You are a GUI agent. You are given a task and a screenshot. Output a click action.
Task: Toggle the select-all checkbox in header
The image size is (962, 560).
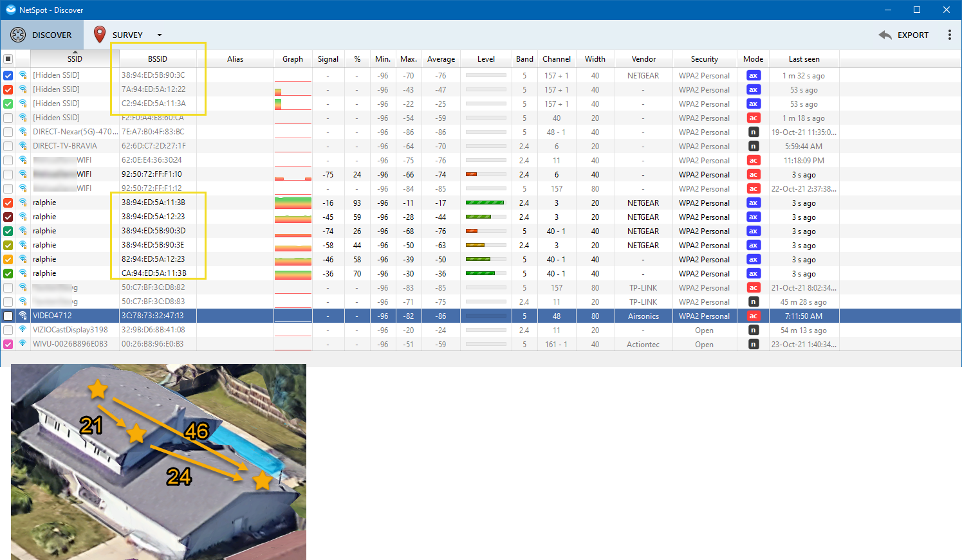[8, 59]
